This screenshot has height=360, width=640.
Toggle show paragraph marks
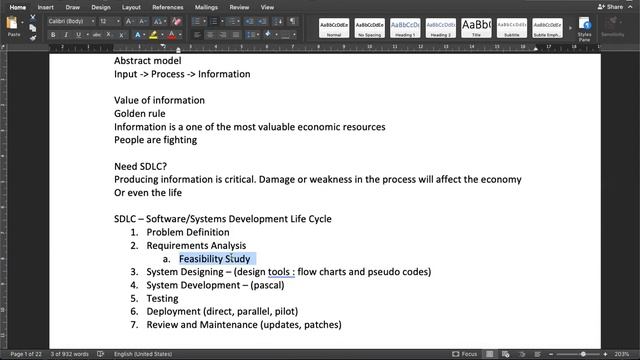coord(293,21)
